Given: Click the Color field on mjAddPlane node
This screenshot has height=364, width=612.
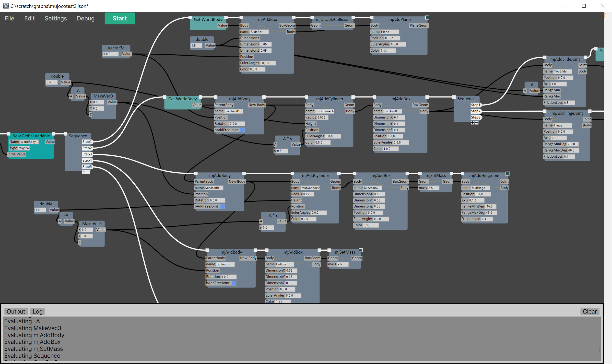Looking at the screenshot, I should [388, 50].
